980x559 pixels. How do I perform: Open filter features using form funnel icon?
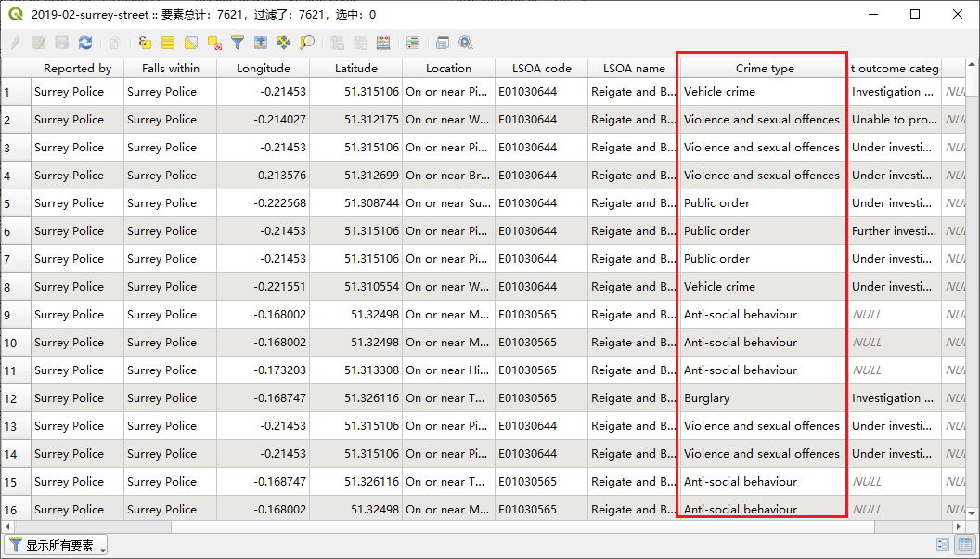click(238, 43)
